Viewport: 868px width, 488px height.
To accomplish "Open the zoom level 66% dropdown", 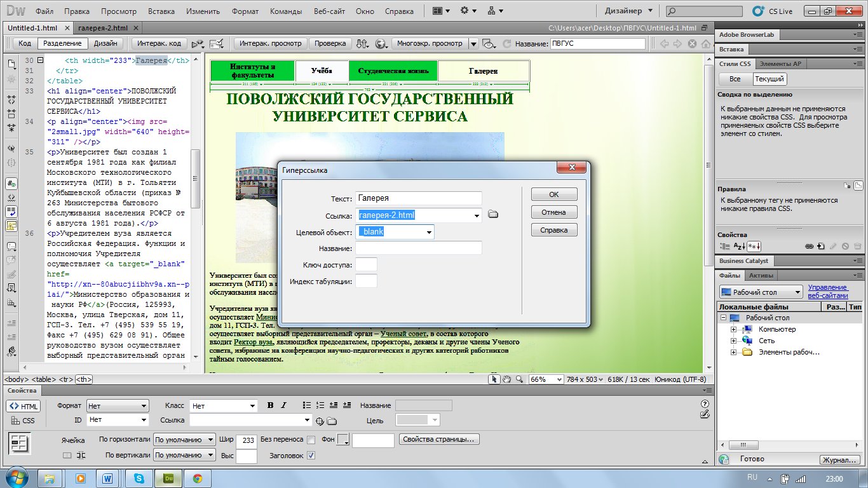I will [x=546, y=379].
